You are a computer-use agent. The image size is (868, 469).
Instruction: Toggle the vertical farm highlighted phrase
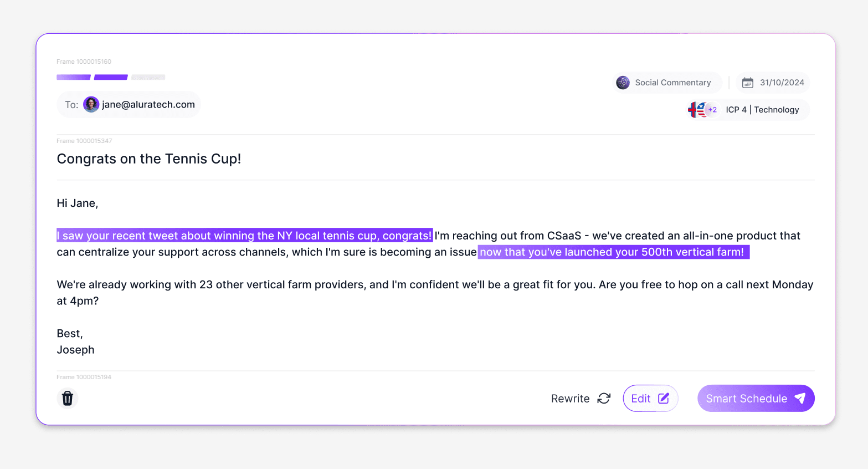613,252
